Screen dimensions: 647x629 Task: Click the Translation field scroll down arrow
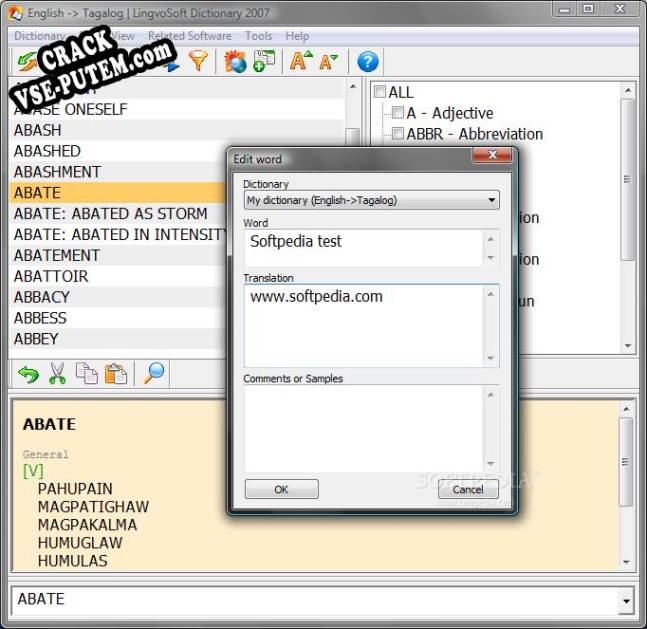pos(491,358)
